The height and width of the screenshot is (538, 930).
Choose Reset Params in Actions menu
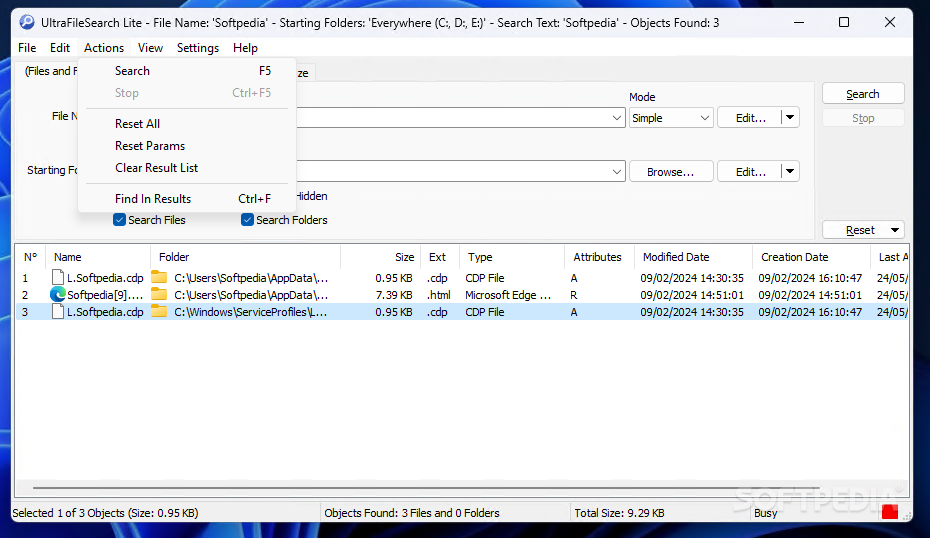coord(187,146)
